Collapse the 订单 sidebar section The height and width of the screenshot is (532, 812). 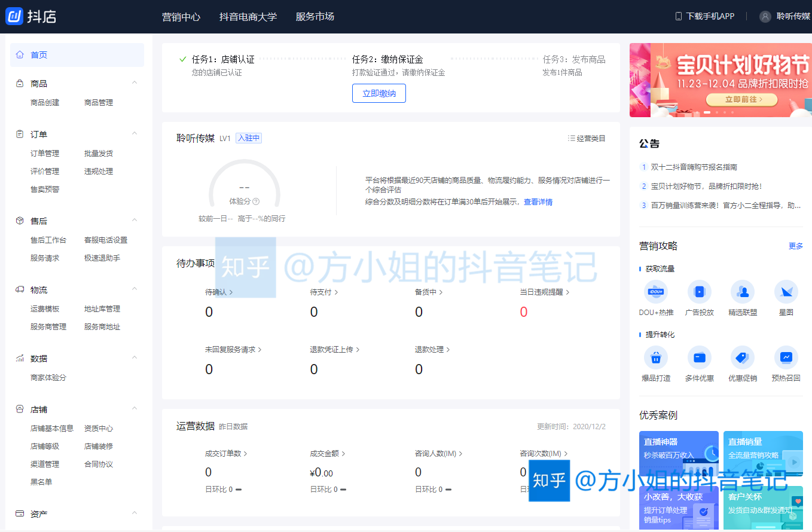coord(135,134)
